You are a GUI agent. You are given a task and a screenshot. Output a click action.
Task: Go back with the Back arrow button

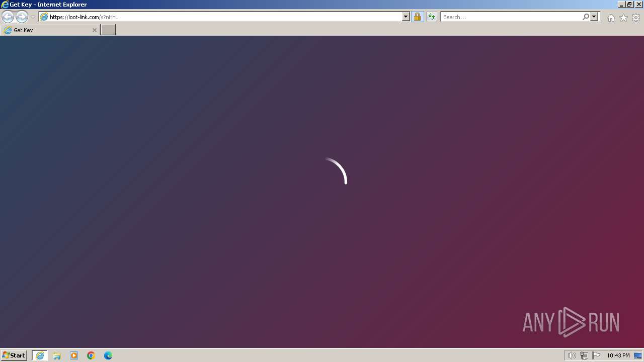pos(8,17)
